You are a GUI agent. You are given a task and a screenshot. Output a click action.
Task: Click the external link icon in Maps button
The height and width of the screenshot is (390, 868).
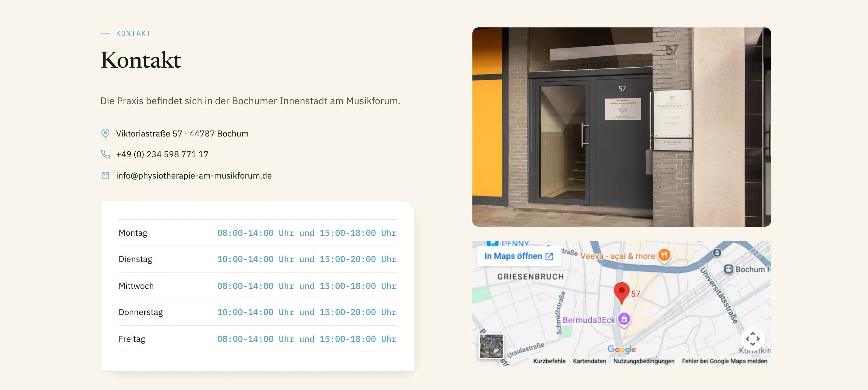549,256
